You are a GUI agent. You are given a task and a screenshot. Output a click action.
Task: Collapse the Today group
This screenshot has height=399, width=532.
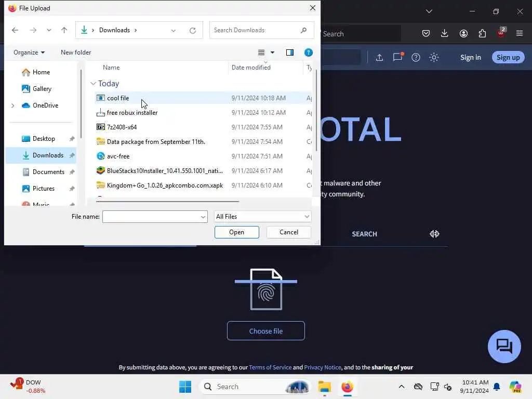point(93,84)
